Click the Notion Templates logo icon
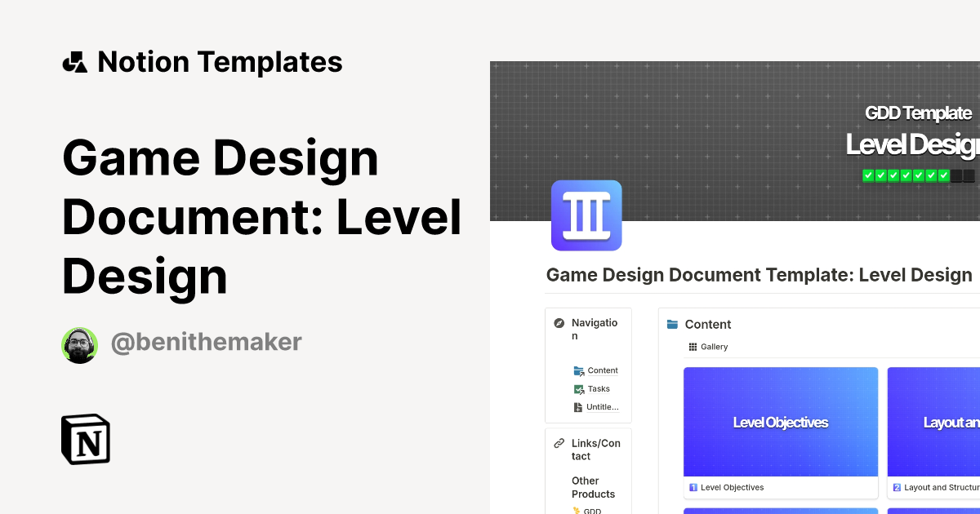 click(74, 61)
